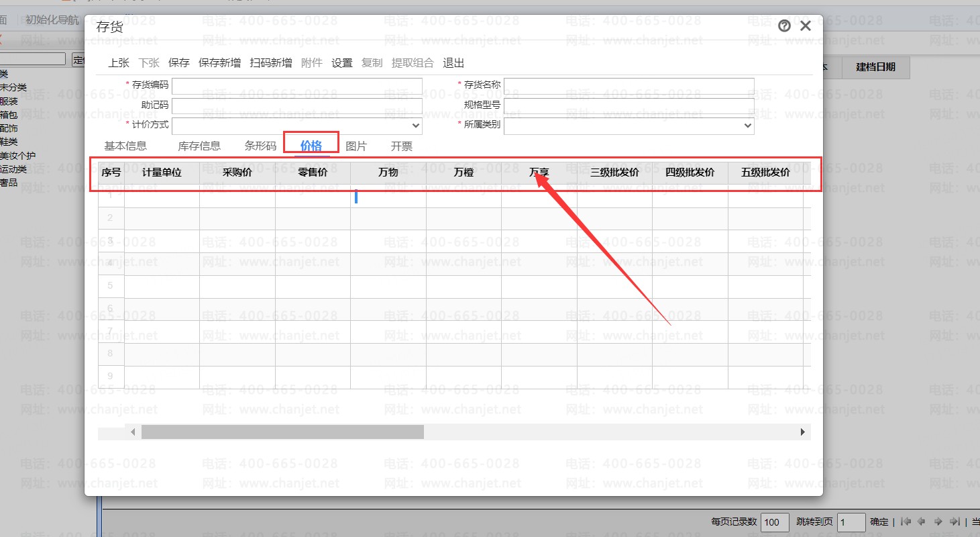Image resolution: width=980 pixels, height=537 pixels.
Task: Click the 万物 column header
Action: coord(388,173)
